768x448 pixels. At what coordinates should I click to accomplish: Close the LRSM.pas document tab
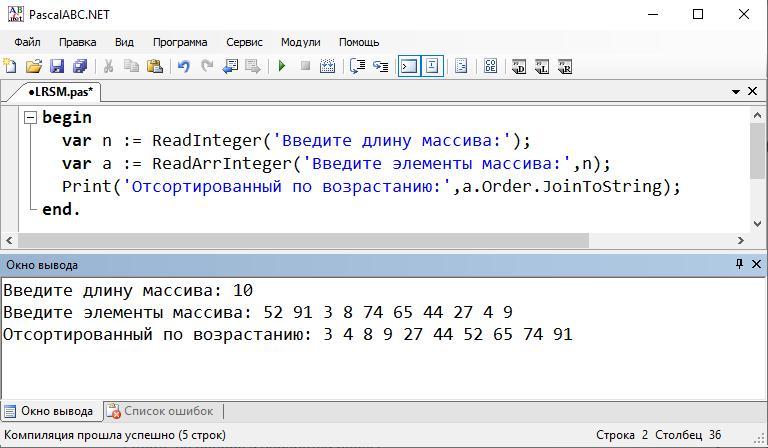tap(752, 91)
